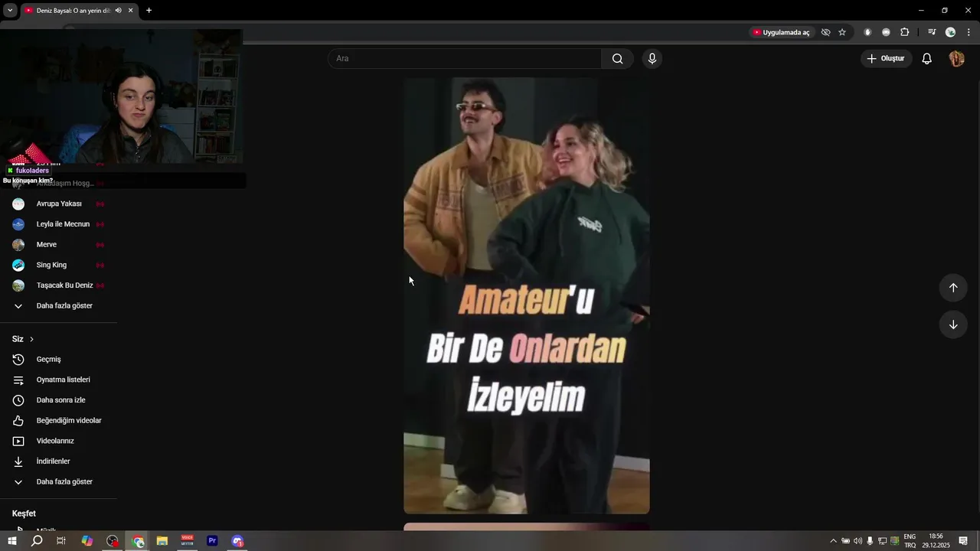Open File Explorer from taskbar
The image size is (980, 551).
click(x=162, y=541)
